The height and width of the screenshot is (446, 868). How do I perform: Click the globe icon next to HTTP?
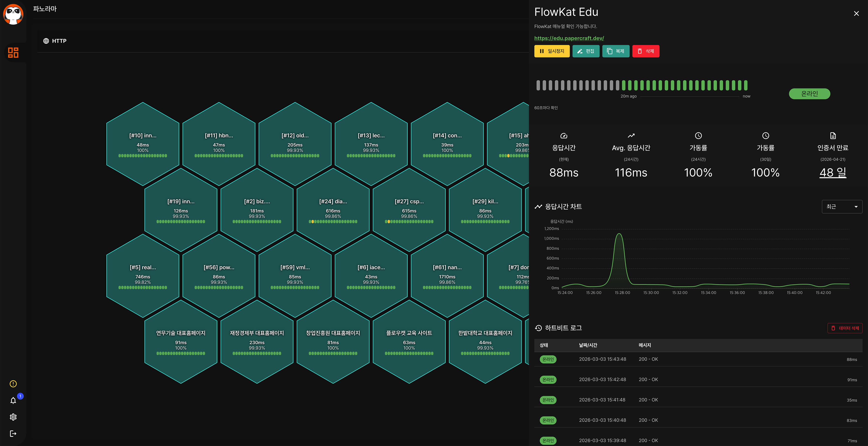coord(46,41)
